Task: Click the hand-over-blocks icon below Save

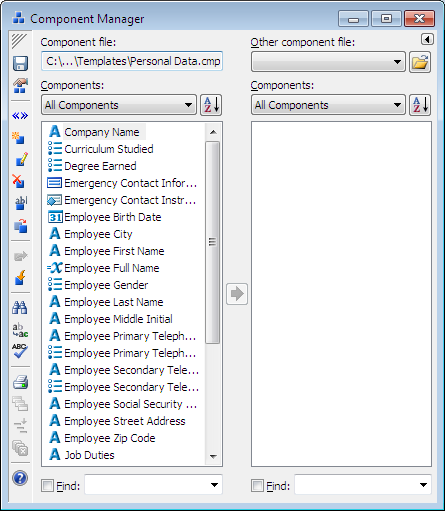Action: click(20, 86)
